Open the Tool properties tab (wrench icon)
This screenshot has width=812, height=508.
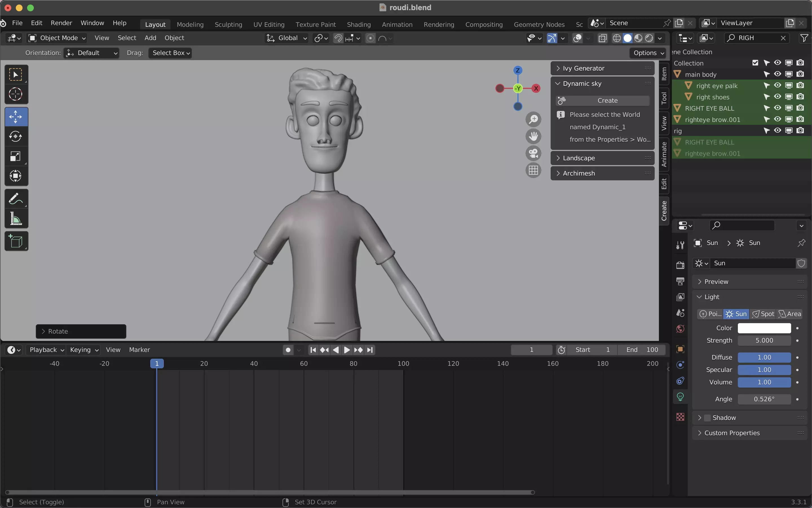(680, 245)
